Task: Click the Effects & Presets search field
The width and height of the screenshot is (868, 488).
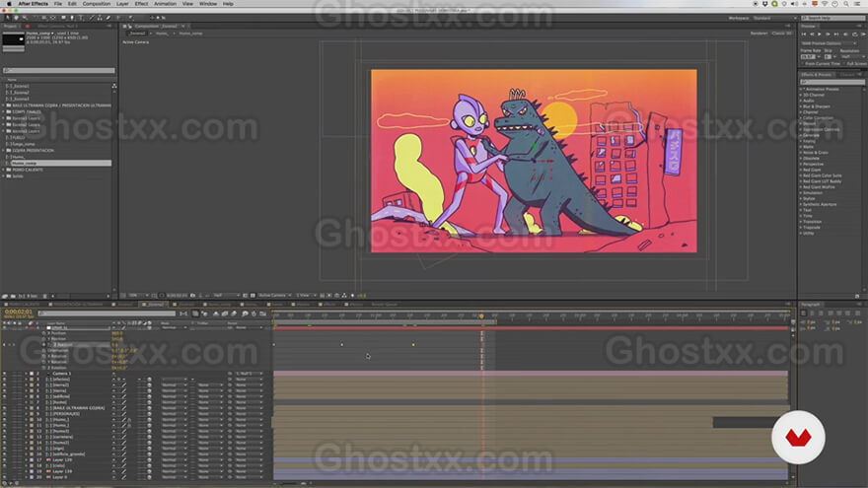Action: (832, 82)
